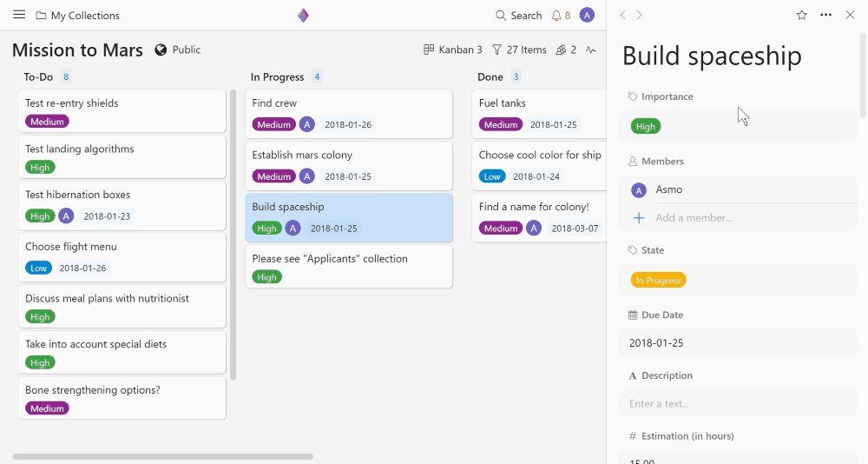Image resolution: width=868 pixels, height=464 pixels.
Task: Click In Progress state tag
Action: (658, 280)
